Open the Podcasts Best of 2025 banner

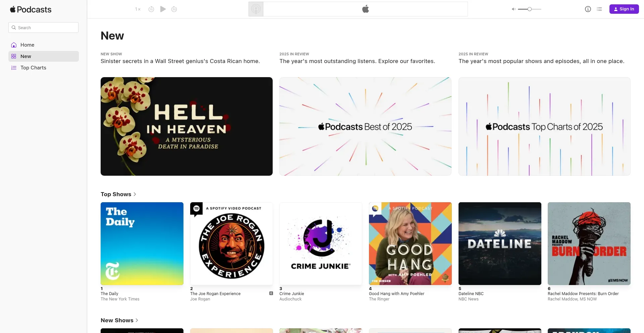(365, 126)
